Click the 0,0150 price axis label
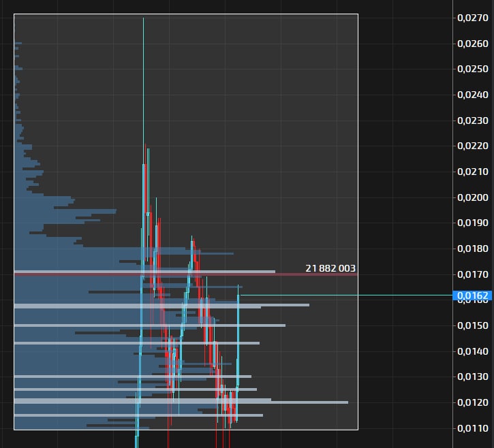Screen dimensions: 494x448 click(x=473, y=325)
